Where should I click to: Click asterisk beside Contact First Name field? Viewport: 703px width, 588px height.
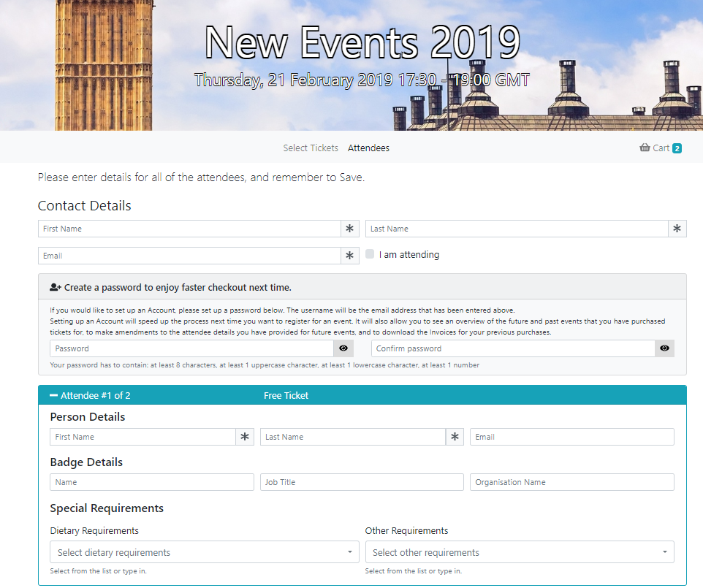point(350,229)
